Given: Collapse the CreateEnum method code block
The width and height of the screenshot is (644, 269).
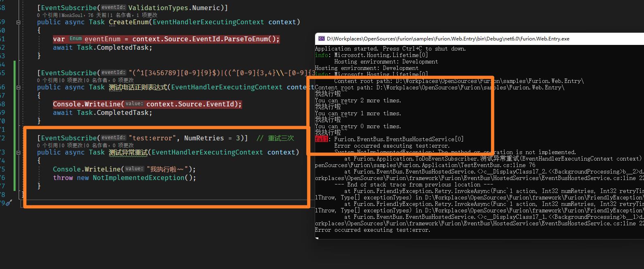Looking at the screenshot, I should (18, 22).
